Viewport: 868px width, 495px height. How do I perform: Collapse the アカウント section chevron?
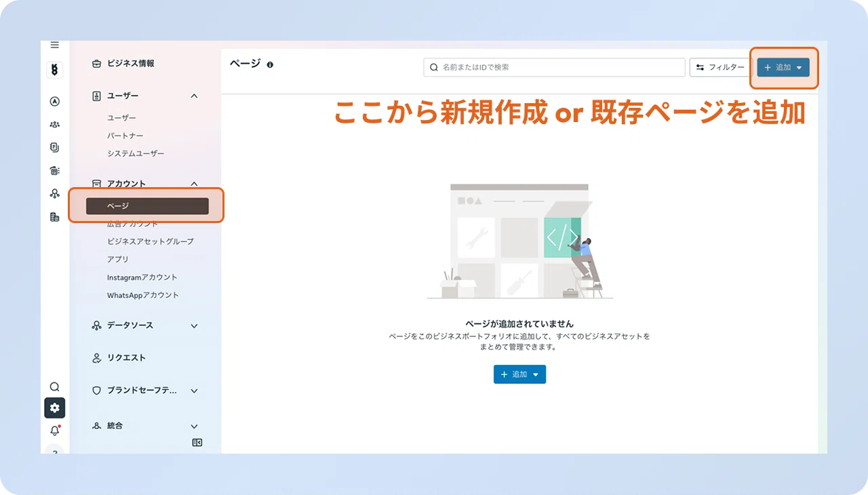tap(194, 184)
